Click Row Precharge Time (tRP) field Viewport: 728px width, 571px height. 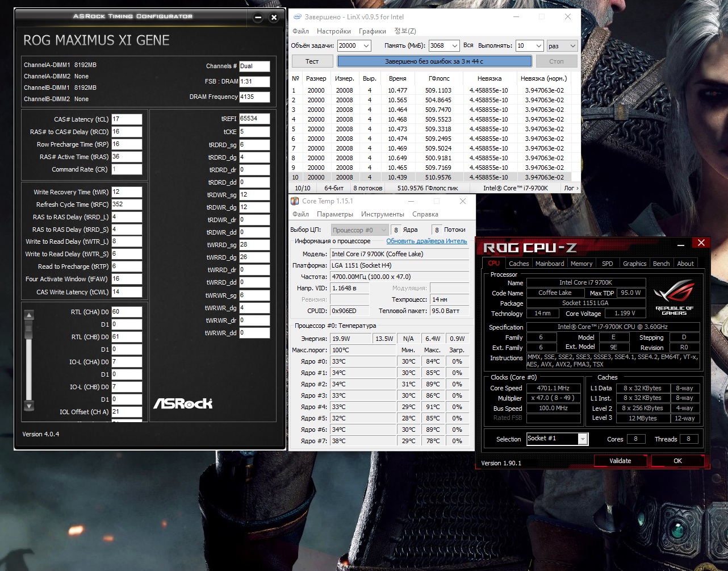click(x=127, y=144)
